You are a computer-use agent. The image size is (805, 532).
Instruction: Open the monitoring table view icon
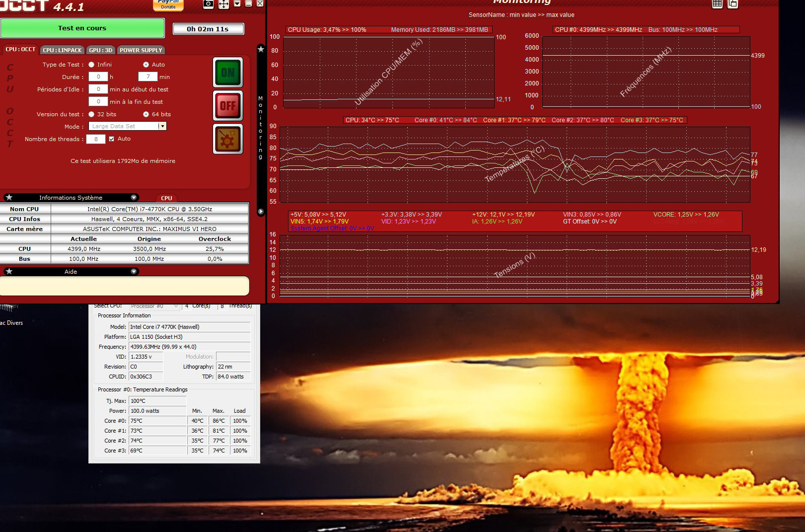tap(717, 4)
